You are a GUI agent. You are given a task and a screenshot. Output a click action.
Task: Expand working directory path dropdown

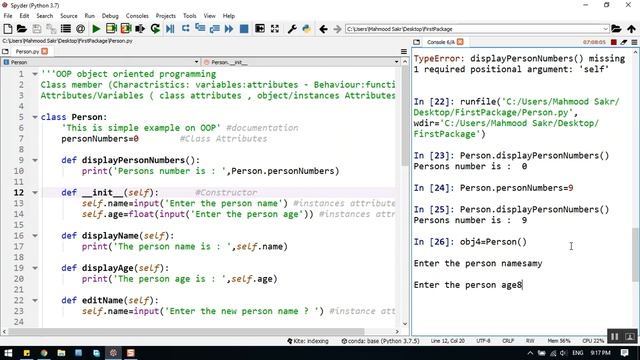coord(605,29)
